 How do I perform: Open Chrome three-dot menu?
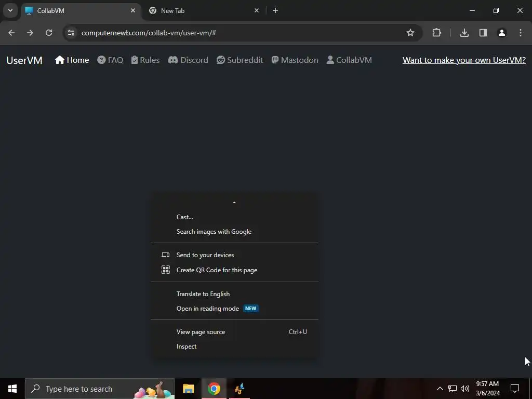tap(521, 33)
